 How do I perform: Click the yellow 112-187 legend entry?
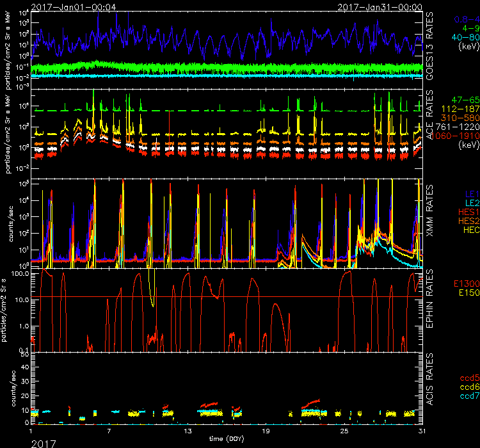point(460,110)
